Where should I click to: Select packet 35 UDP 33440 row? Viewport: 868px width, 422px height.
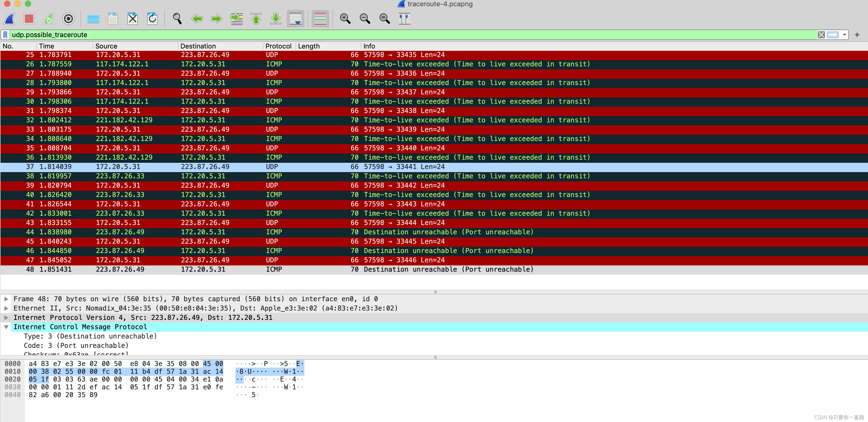(x=434, y=148)
